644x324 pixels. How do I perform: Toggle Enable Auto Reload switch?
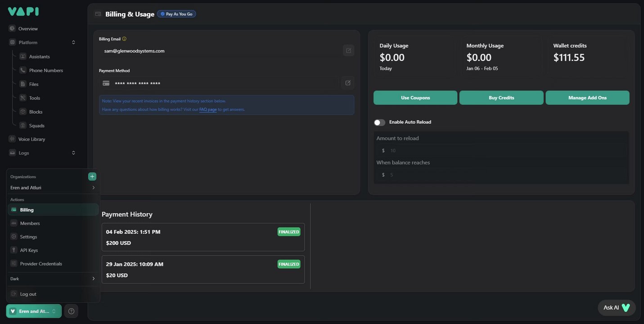pyautogui.click(x=379, y=122)
